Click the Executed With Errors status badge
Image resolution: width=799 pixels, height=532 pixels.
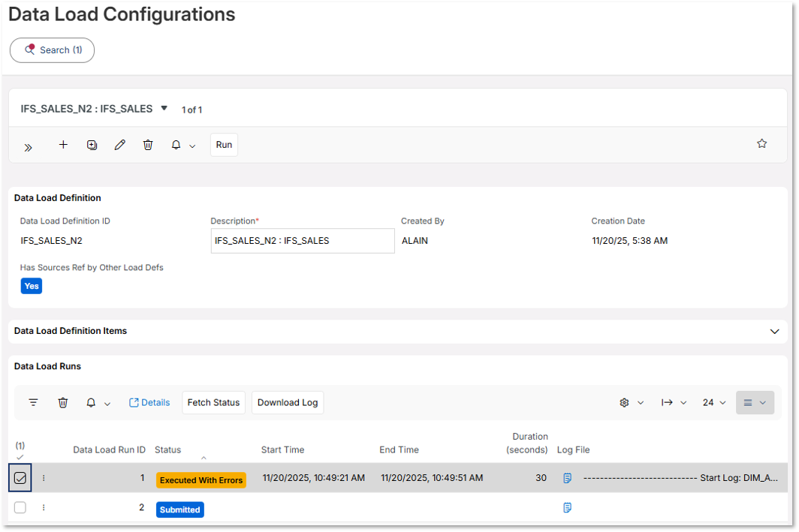[201, 479]
